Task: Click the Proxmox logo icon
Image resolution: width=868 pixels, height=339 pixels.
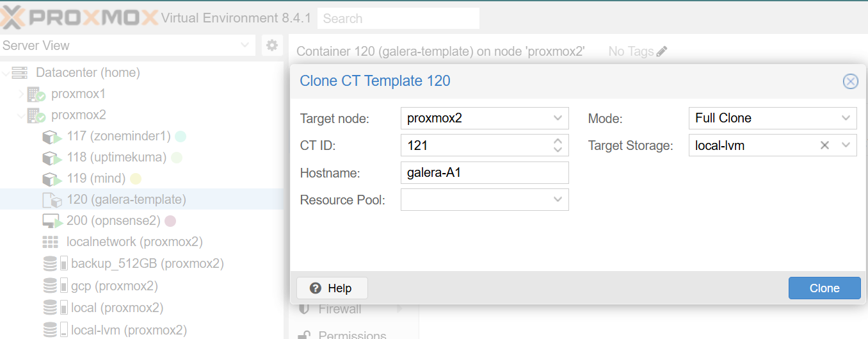Action: 13,17
